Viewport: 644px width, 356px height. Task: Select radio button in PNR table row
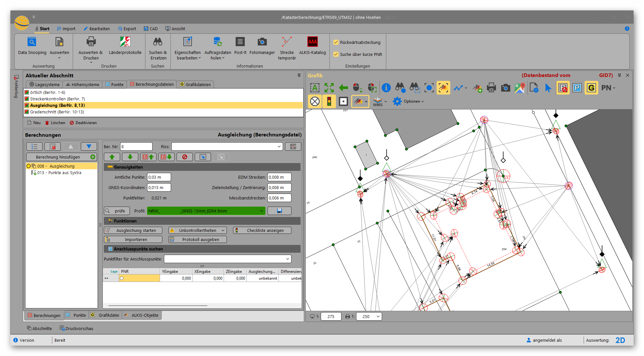pos(122,278)
